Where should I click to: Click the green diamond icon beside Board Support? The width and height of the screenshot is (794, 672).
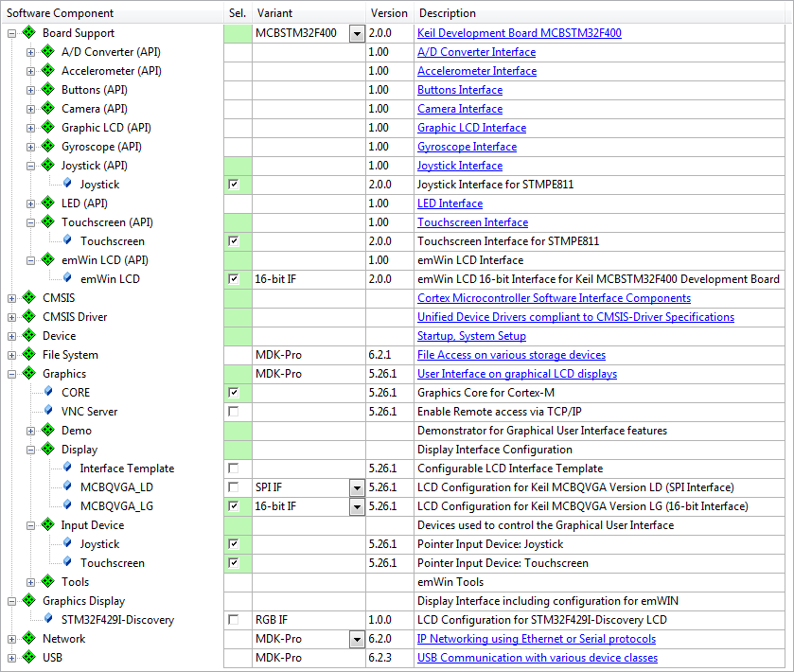(29, 33)
